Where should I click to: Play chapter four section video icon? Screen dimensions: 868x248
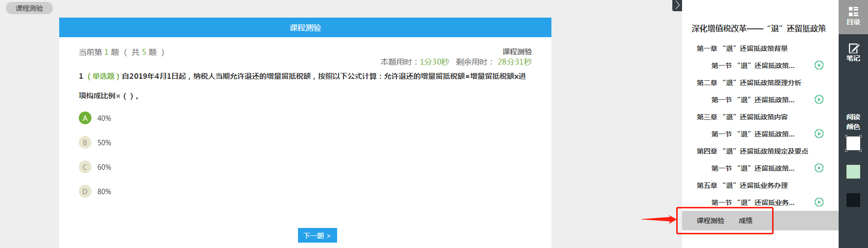[x=819, y=168]
